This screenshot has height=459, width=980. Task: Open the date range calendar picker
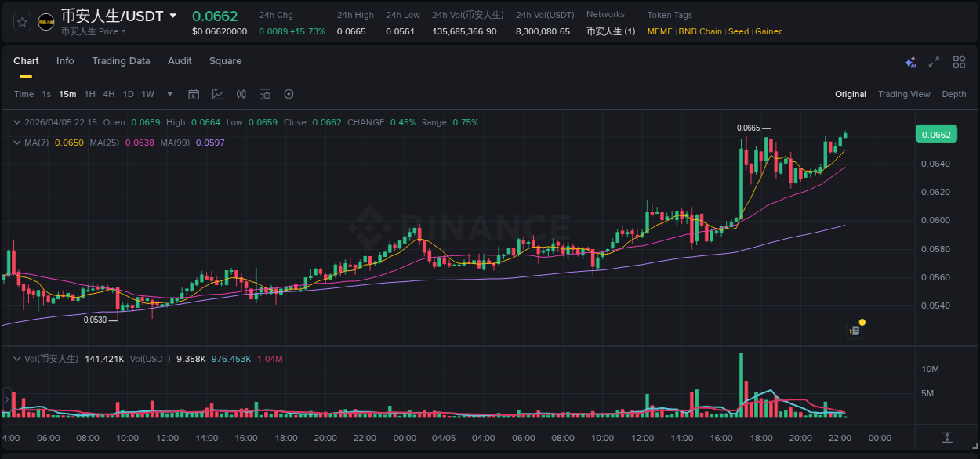coord(194,94)
